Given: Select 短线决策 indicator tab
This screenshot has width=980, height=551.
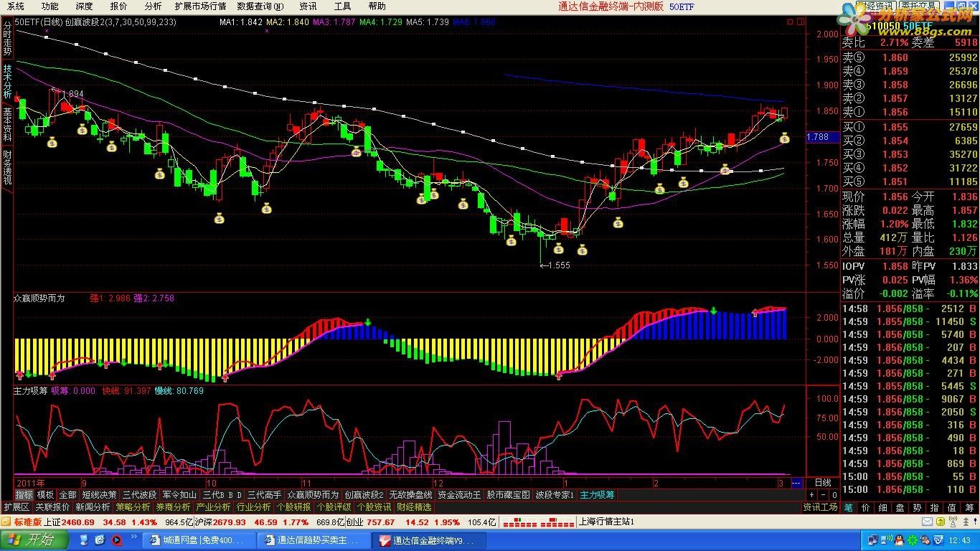Looking at the screenshot, I should (99, 495).
